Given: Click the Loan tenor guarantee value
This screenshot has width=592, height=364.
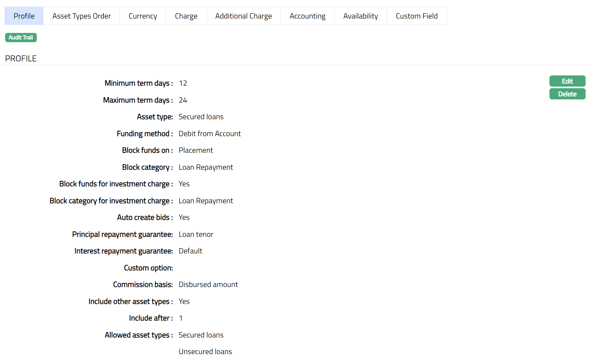Looking at the screenshot, I should 195,234.
